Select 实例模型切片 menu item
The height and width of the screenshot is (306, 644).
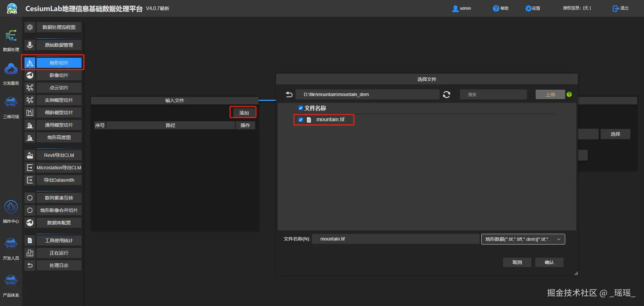(x=59, y=100)
